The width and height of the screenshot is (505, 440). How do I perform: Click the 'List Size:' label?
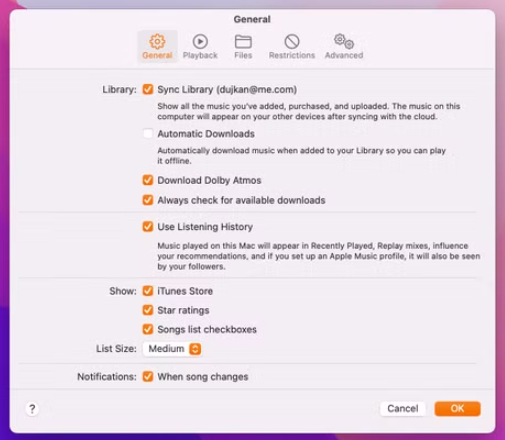(x=116, y=349)
